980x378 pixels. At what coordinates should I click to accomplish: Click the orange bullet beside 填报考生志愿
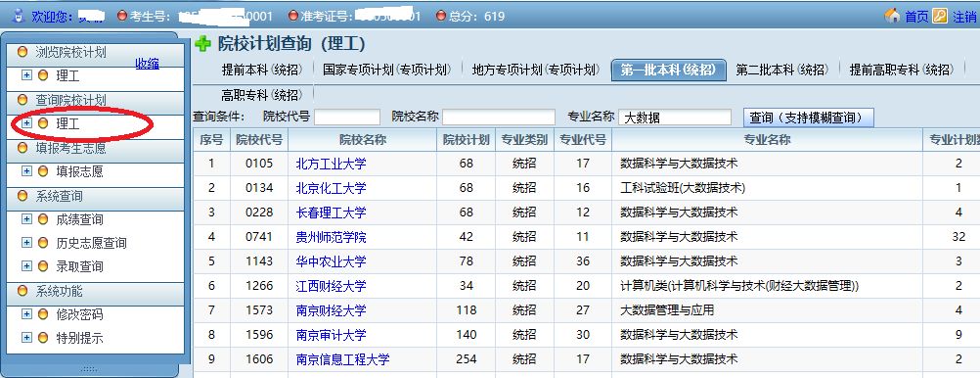click(x=22, y=148)
